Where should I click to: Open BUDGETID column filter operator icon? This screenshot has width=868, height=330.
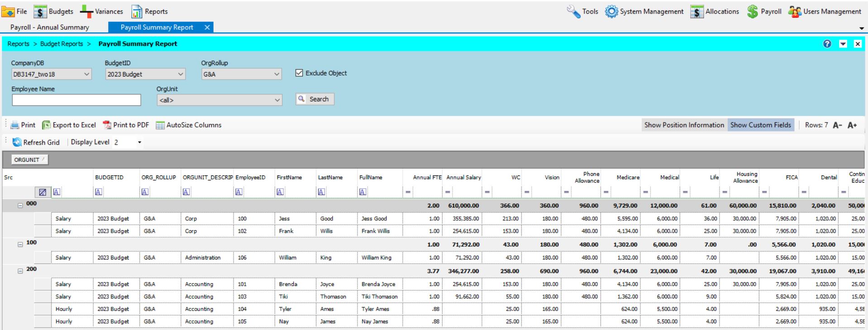(99, 192)
